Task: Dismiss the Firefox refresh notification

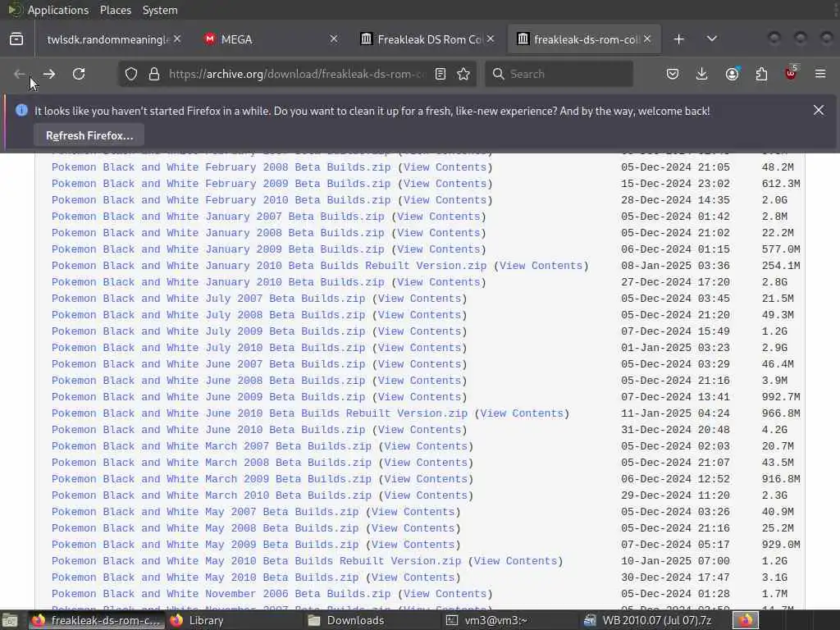Action: (x=819, y=110)
